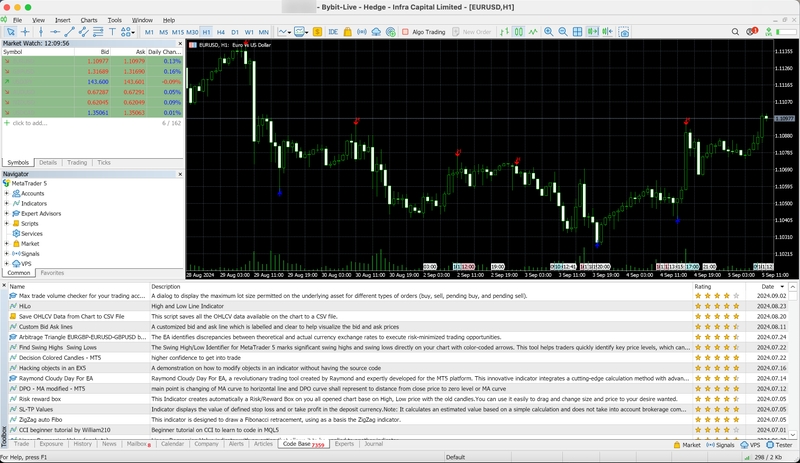Open the VPS button in toolbox bar
Viewport: 800px width, 463px height.
pos(751,445)
